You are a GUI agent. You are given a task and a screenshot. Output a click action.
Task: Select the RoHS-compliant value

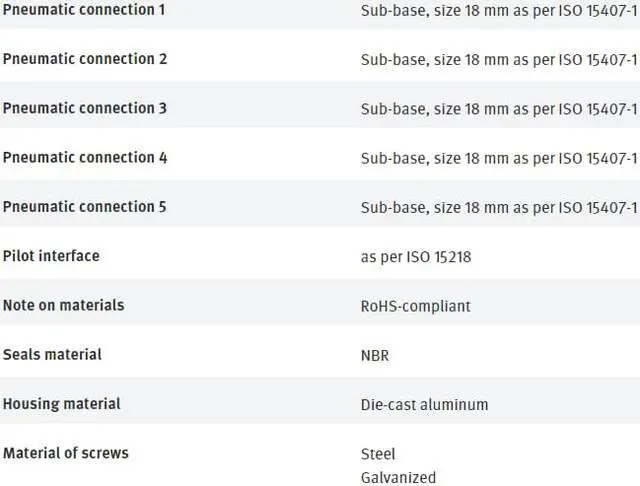point(415,306)
